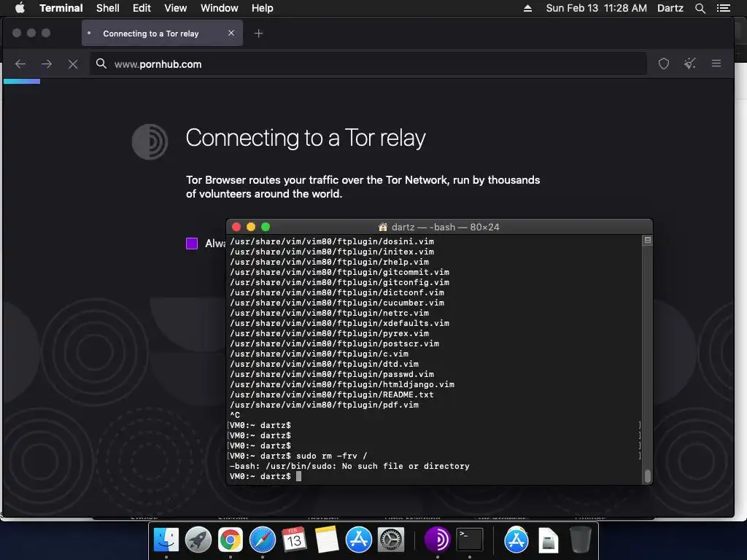The image size is (747, 560).
Task: Stop loading the page in Tor Browser
Action: [73, 64]
